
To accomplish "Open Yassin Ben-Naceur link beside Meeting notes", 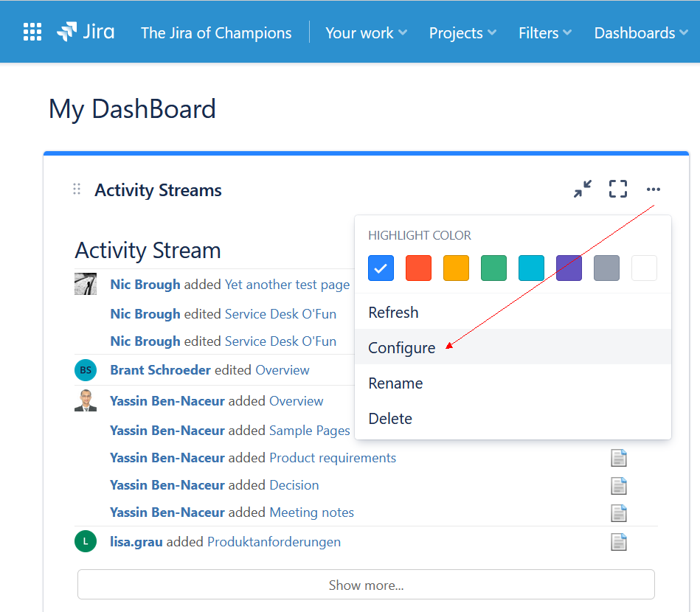I will pos(167,512).
